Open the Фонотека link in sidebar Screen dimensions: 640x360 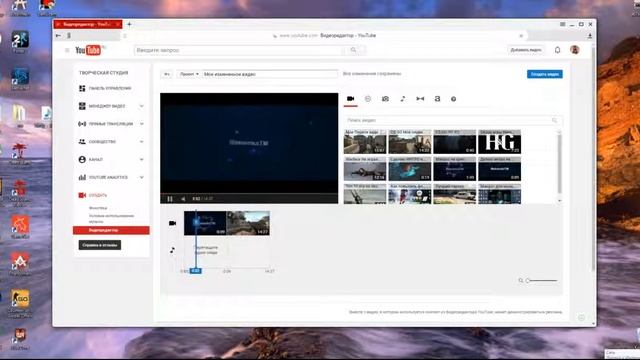pos(98,208)
